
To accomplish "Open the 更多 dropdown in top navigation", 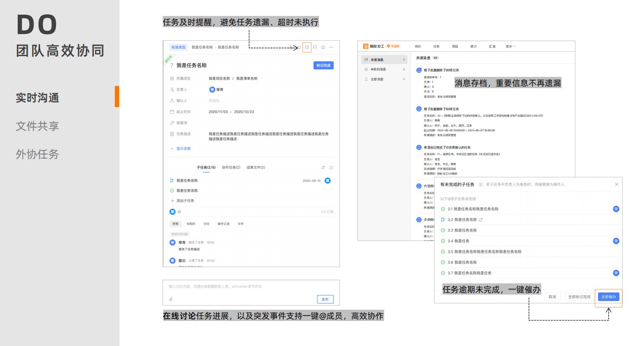I will (511, 46).
